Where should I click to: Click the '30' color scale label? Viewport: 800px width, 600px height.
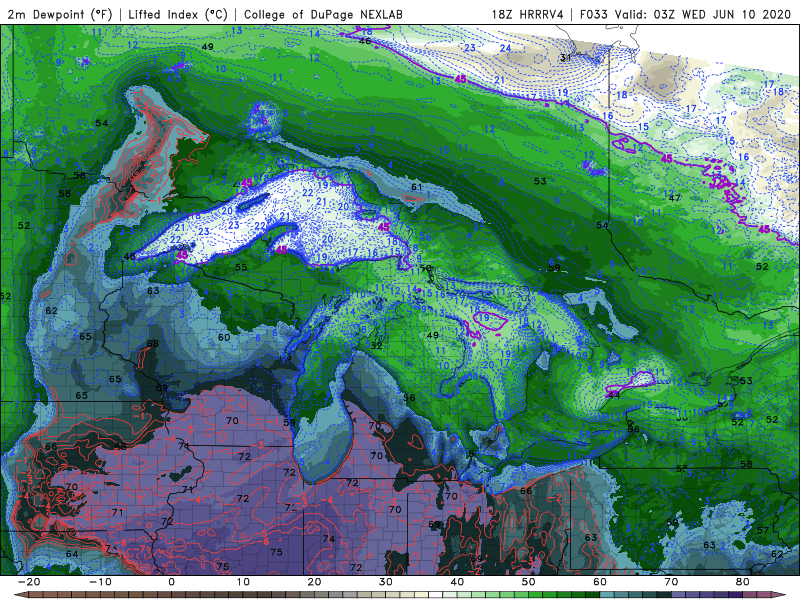(386, 582)
